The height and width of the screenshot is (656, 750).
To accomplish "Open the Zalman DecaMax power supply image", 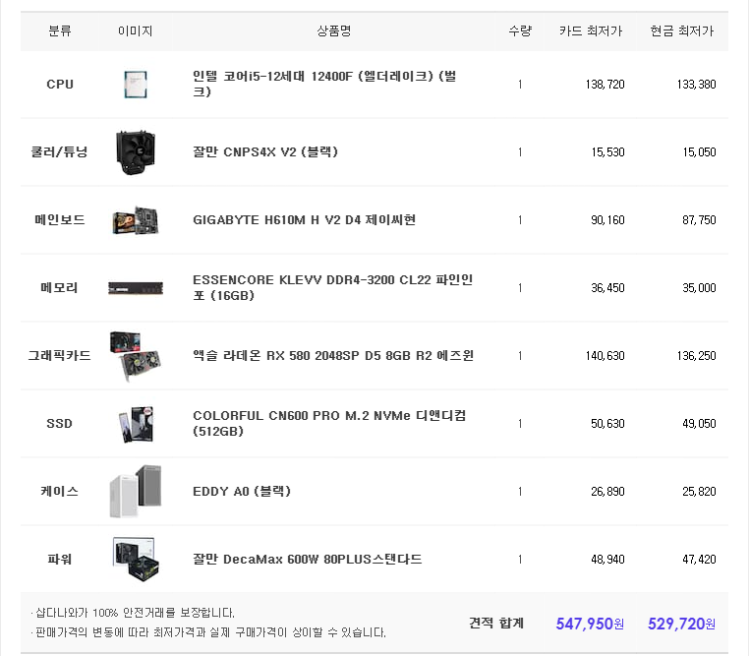I will point(135,559).
